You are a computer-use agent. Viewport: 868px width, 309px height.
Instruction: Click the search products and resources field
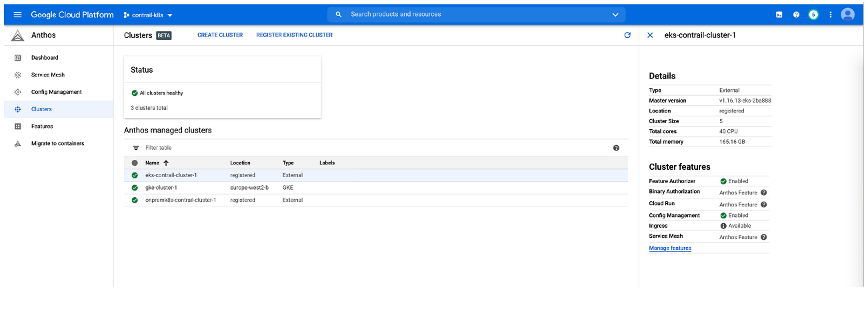tap(476, 14)
